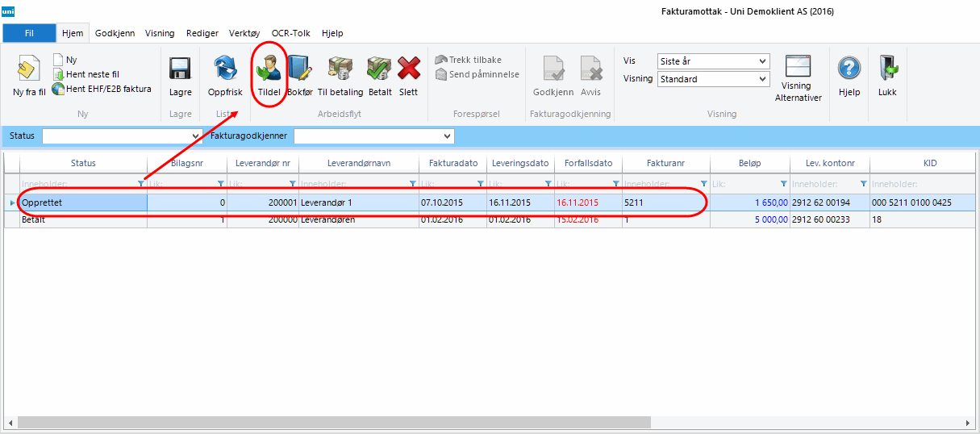
Task: Switch to the Godkjenn ribbon tab
Action: coord(115,33)
